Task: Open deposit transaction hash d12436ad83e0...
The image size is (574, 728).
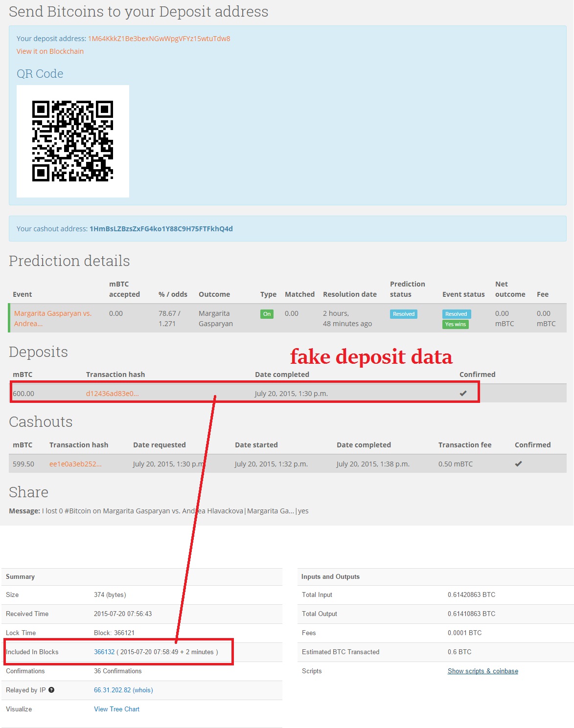Action: 113,394
